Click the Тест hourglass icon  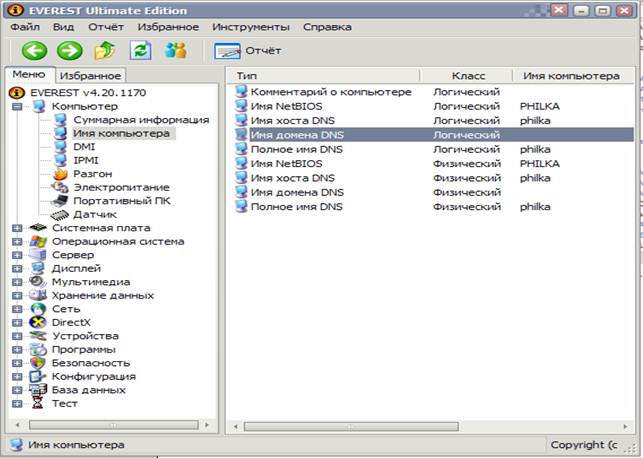pos(38,404)
